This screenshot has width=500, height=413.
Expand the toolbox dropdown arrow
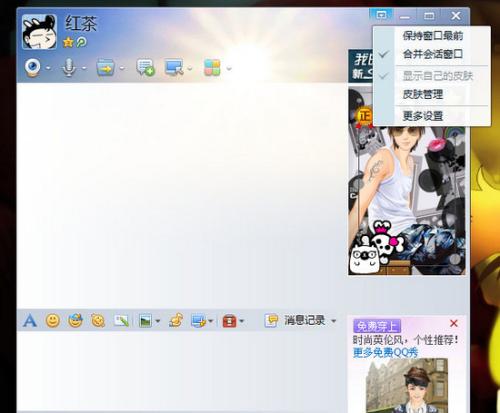(242, 321)
